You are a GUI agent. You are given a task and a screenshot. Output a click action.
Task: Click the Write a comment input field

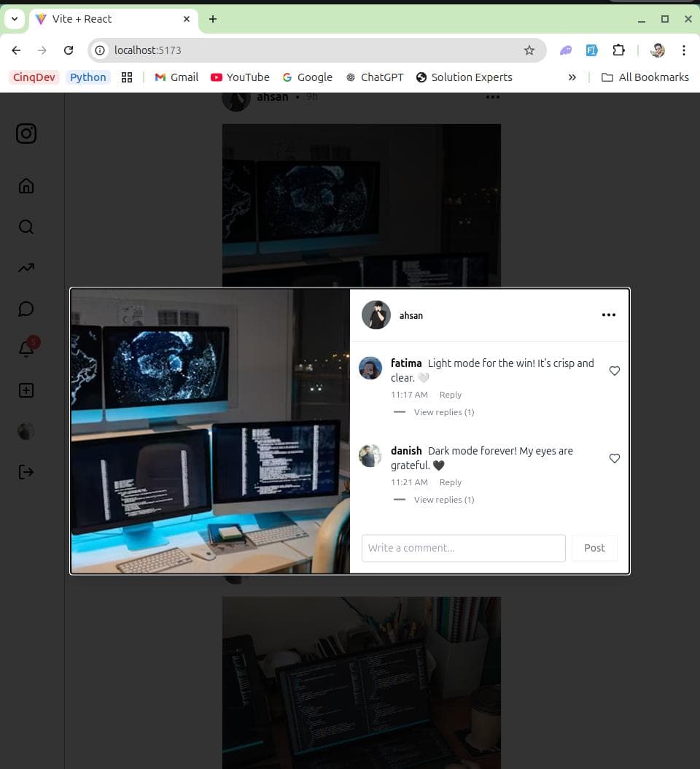click(463, 548)
